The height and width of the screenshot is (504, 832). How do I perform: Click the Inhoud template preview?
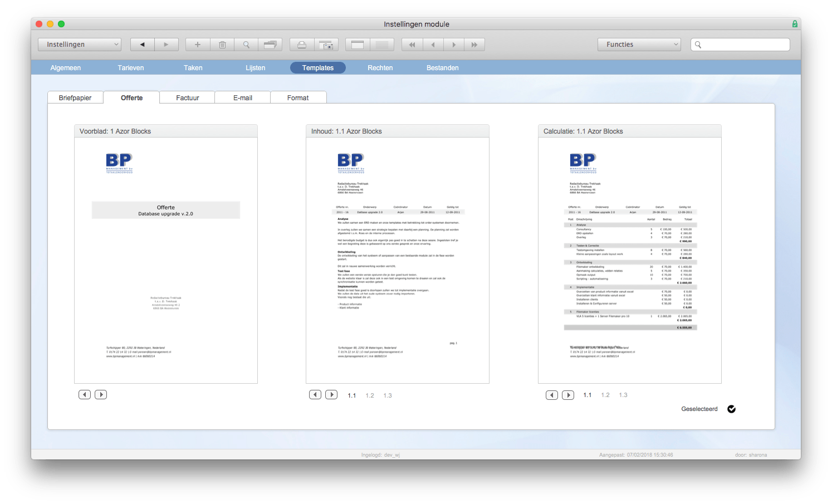[x=398, y=261]
